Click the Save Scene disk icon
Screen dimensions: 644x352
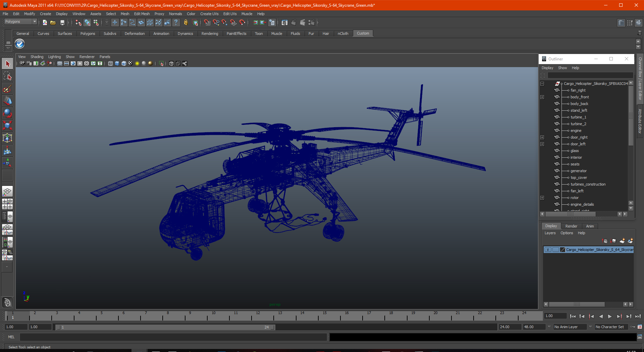click(62, 22)
